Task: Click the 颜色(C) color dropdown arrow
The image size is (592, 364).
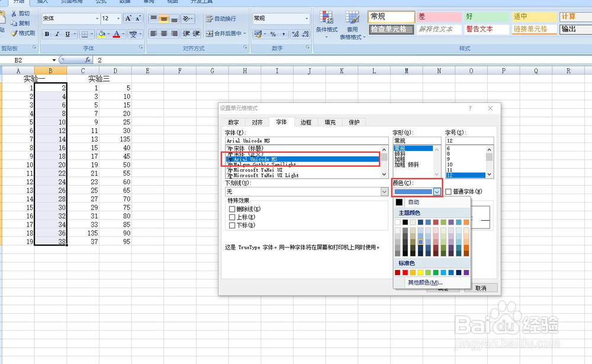Action: 437,192
